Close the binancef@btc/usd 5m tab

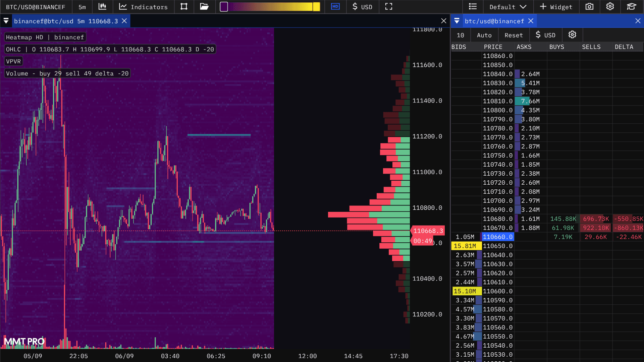[x=124, y=21]
